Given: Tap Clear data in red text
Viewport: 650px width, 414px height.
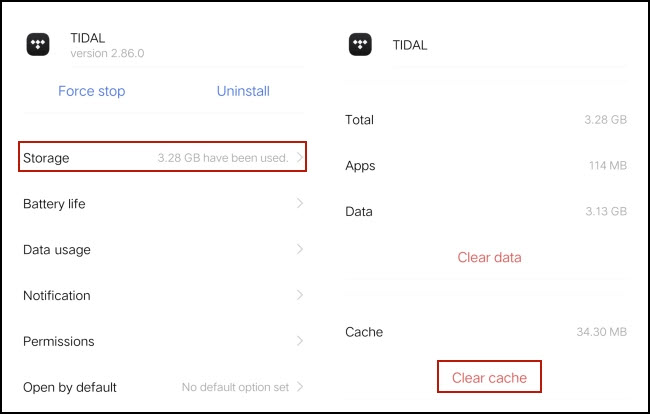Looking at the screenshot, I should tap(489, 257).
